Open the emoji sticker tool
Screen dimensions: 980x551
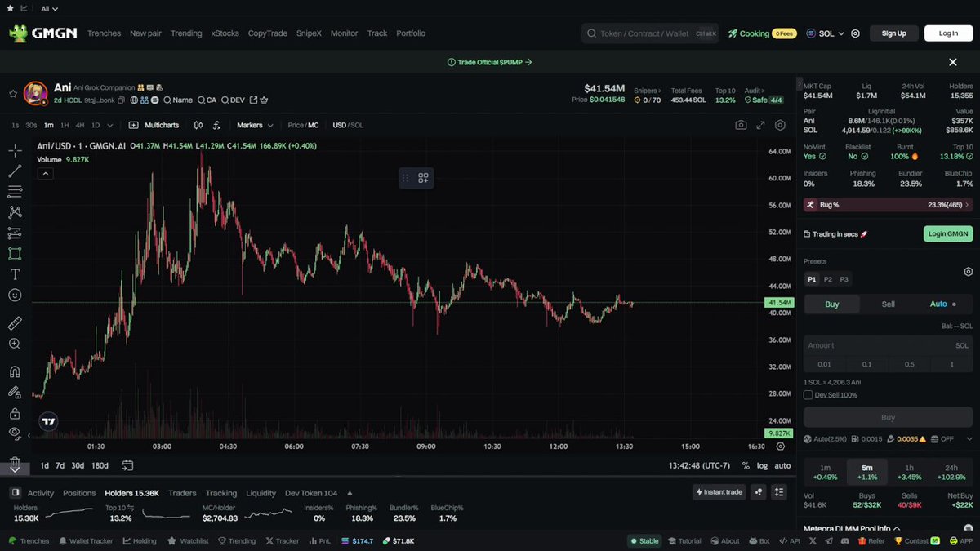tap(15, 295)
